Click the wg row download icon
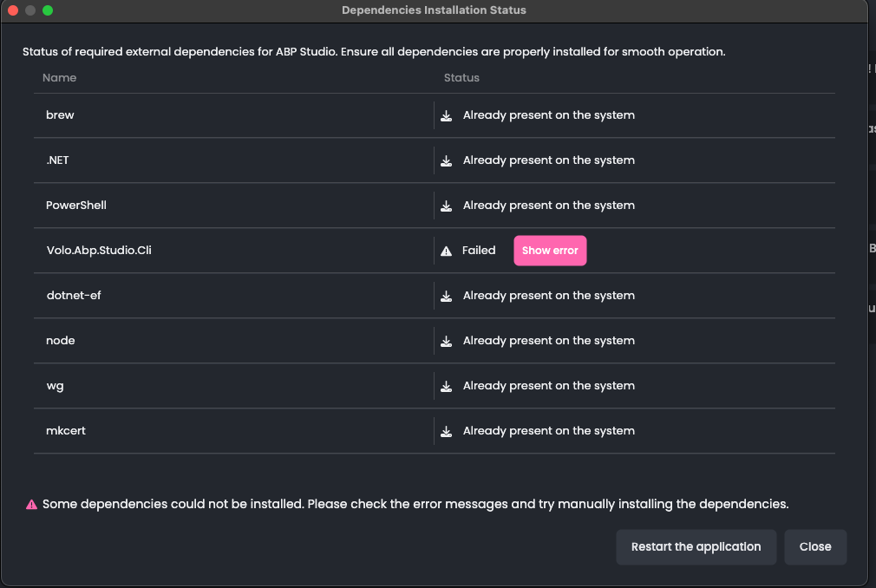Viewport: 876px width, 588px height. [447, 386]
